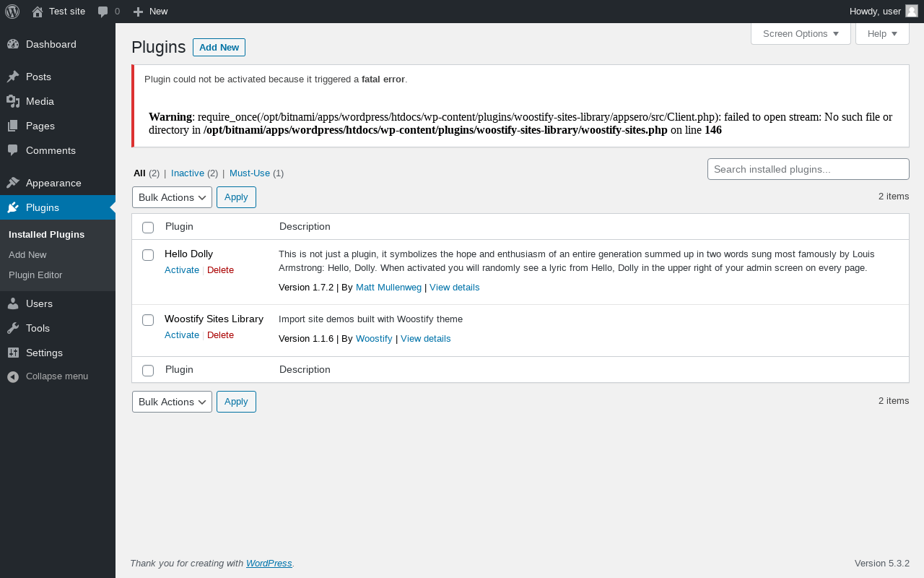Click the Tools wrench icon
924x578 pixels.
tap(13, 328)
